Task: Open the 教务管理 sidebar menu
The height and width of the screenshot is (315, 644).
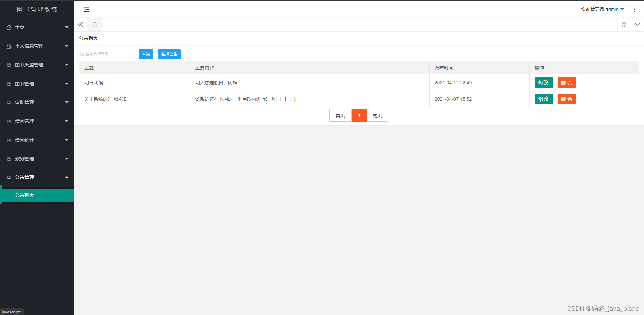Action: [37, 159]
